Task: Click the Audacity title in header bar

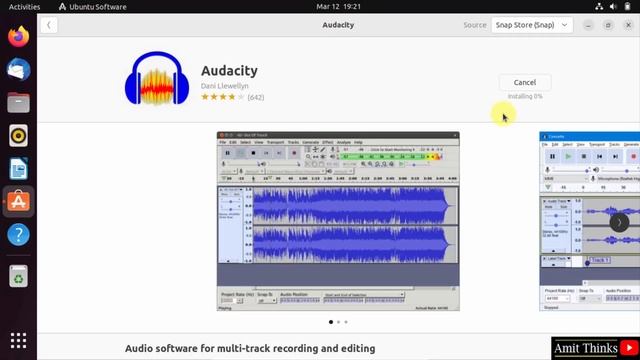Action: point(338,25)
